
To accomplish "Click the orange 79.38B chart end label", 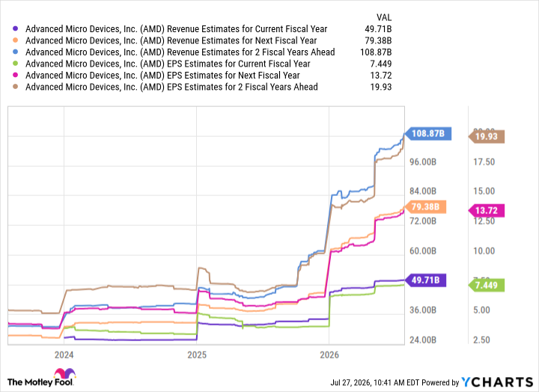I will click(425, 206).
